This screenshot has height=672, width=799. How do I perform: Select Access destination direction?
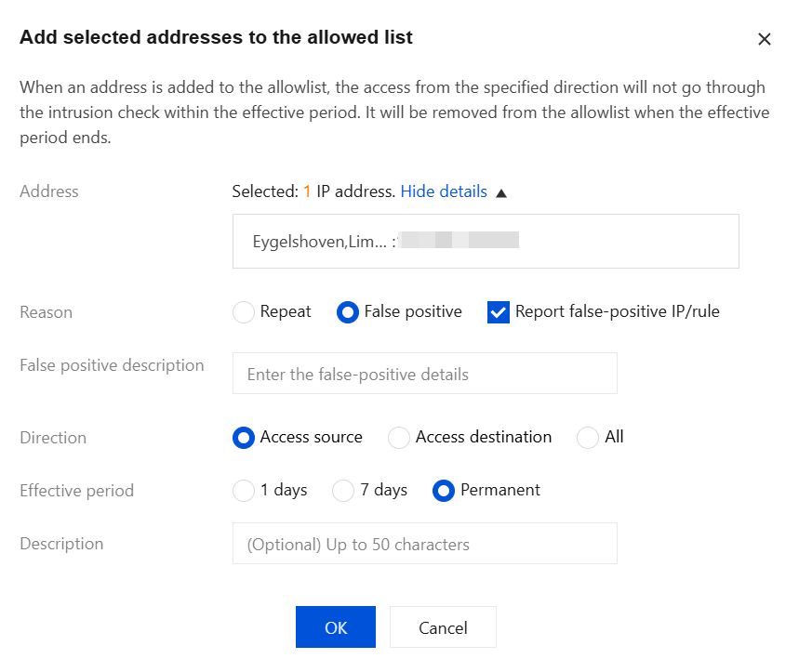[x=399, y=437]
